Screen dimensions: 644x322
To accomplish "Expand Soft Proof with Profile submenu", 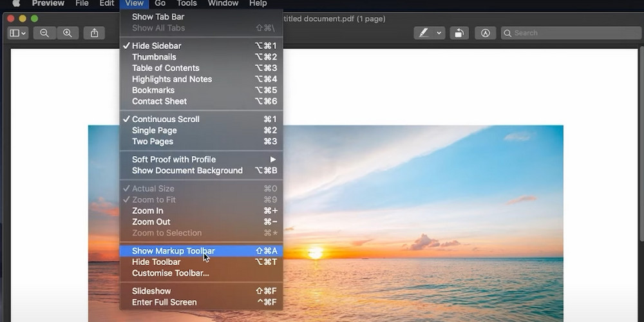I will click(201, 159).
